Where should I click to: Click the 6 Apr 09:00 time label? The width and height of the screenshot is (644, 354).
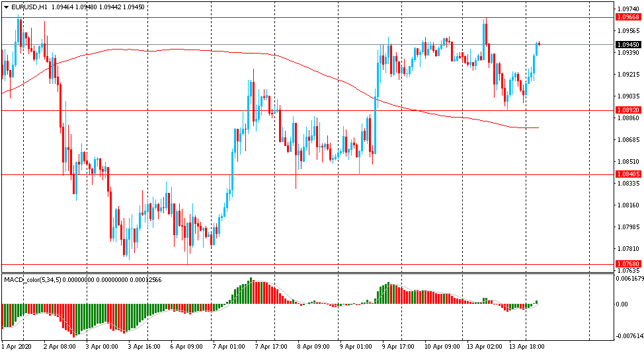click(x=186, y=347)
